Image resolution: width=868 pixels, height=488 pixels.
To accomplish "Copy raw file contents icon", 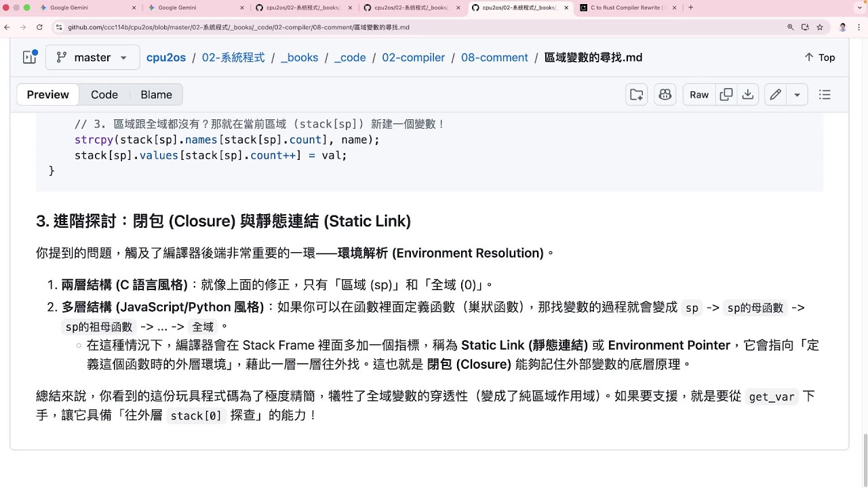I will pyautogui.click(x=726, y=95).
